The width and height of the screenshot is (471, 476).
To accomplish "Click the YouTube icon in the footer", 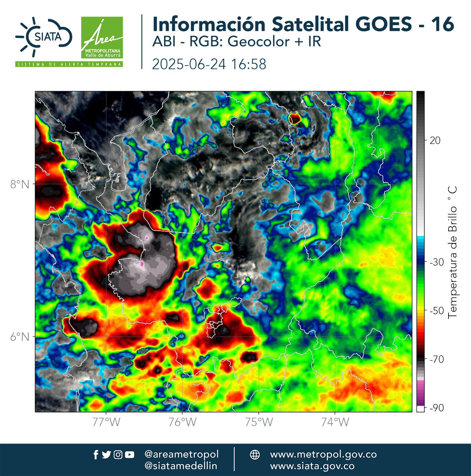I will [130, 455].
